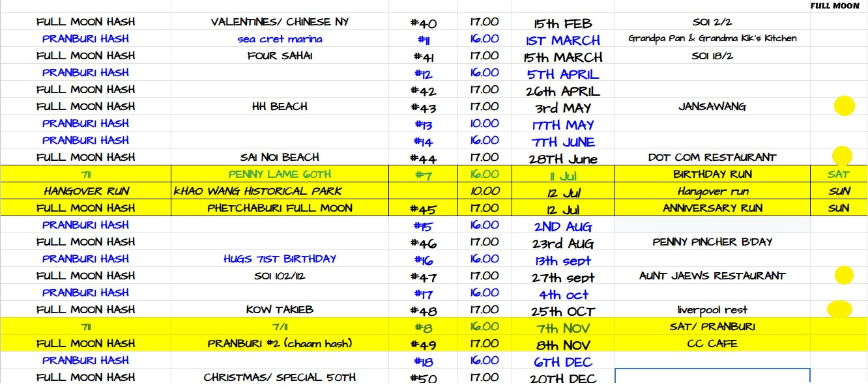Select the Grandpa Pan & Grandma Kik's Kitchen cell
Image resolution: width=868 pixels, height=392 pixels.
[712, 38]
